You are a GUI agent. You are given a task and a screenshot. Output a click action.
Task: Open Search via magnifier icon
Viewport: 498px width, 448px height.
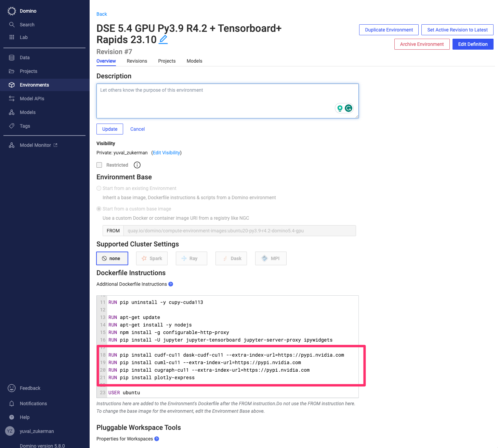coord(12,25)
